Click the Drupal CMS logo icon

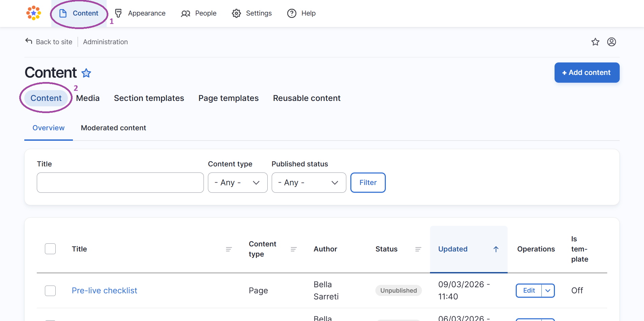[34, 13]
